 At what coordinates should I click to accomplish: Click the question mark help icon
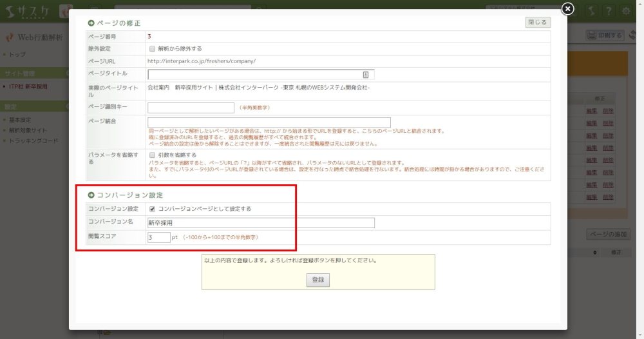[608, 12]
